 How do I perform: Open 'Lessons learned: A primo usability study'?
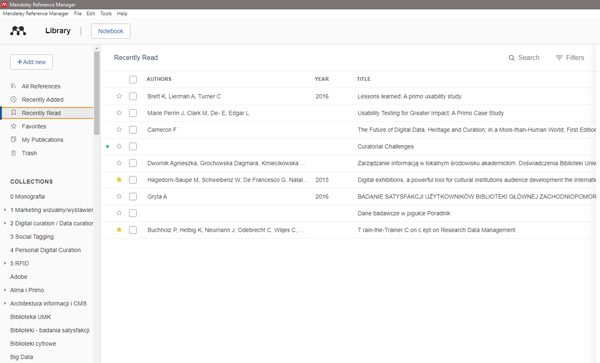point(409,96)
